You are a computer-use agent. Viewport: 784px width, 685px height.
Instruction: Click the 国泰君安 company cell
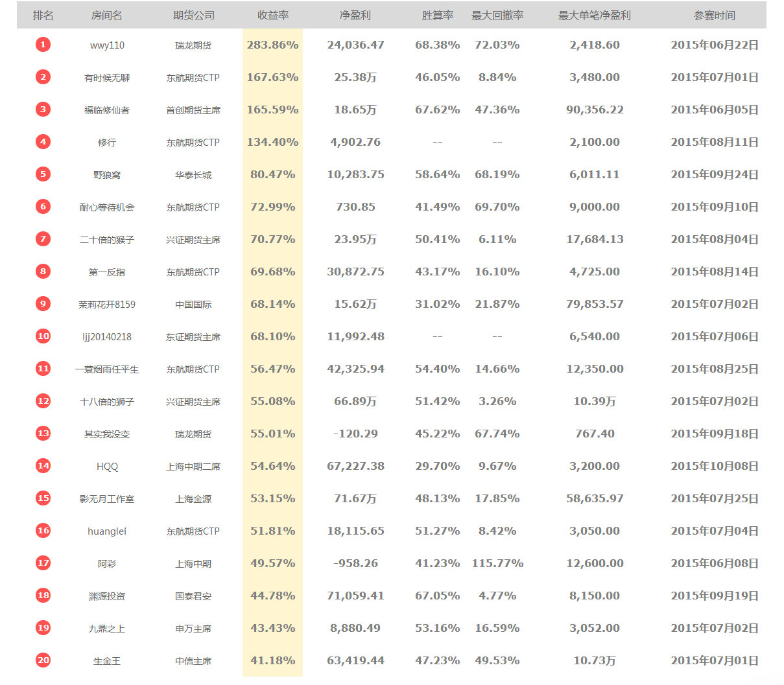tap(193, 596)
